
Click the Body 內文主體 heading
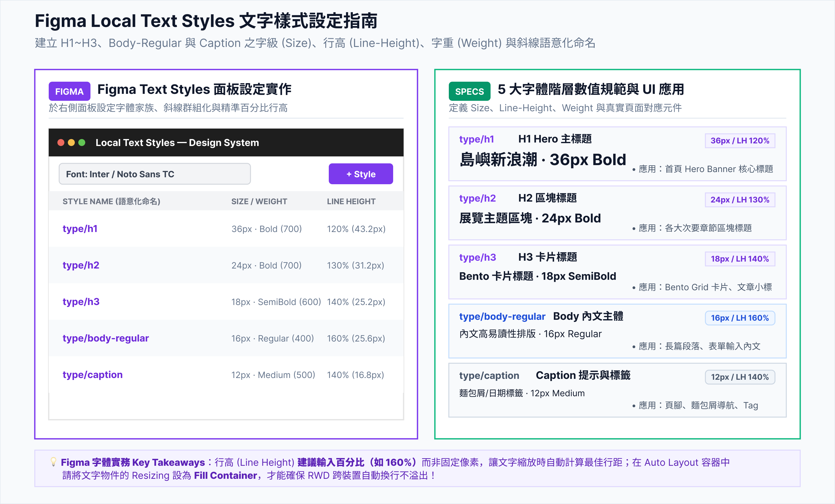(588, 316)
